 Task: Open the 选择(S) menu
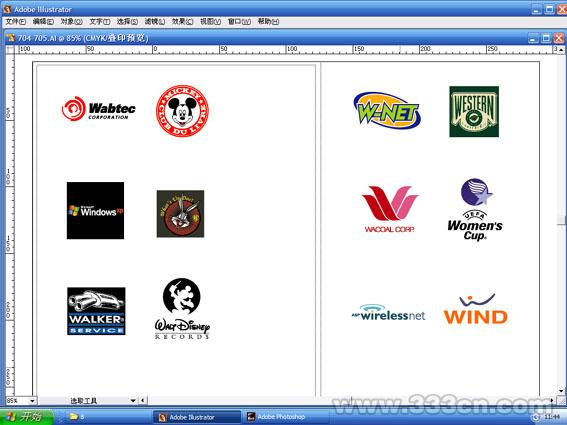(127, 22)
